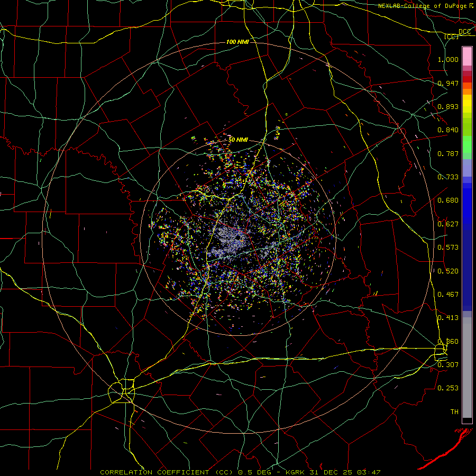Pick the orange color band in legend
Viewport: 476px width, 476px height.
[467, 91]
